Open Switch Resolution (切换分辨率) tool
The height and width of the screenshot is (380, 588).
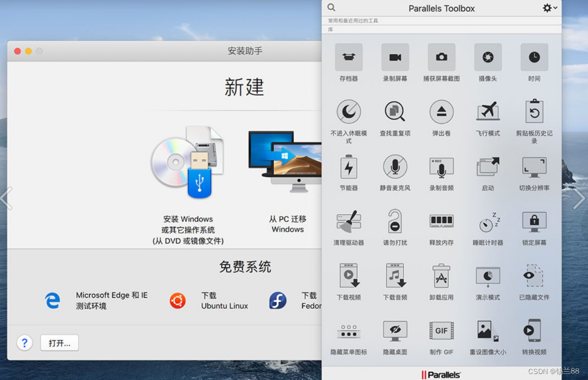[x=534, y=167]
